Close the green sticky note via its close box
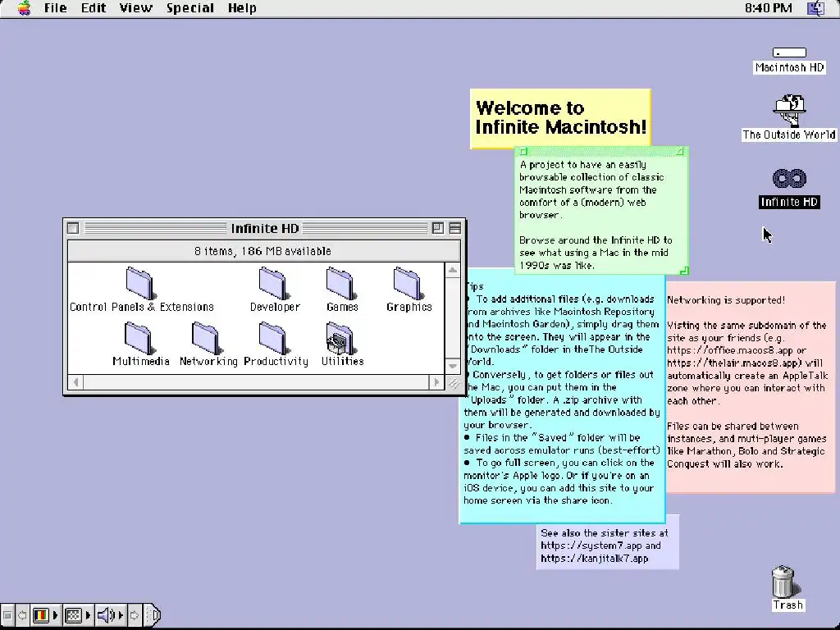 point(523,152)
